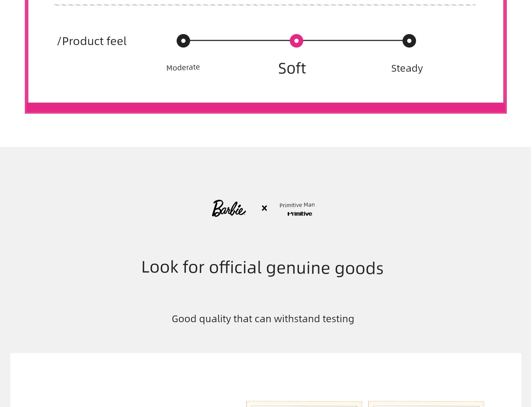532x407 pixels.
Task: Click Good quality that can withstand testing
Action: (263, 319)
